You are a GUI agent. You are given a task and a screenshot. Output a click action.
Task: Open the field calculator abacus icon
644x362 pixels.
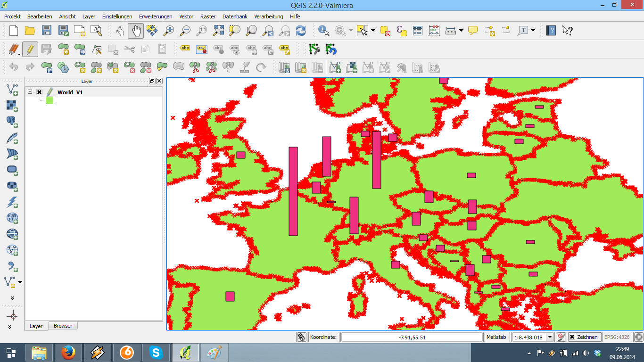[434, 31]
